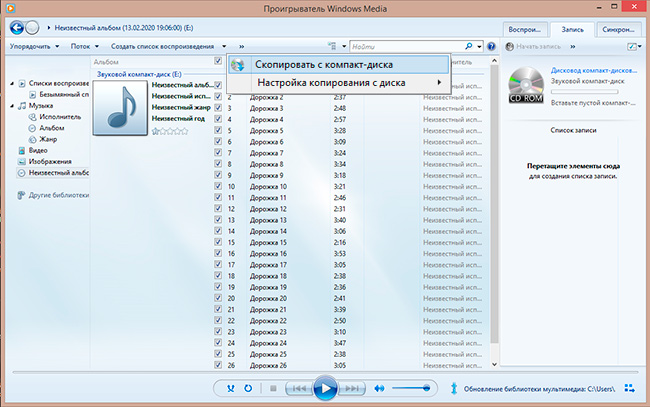Viewport: 650px width, 407px height.
Task: Expand toolbar overflow chevrons
Action: click(241, 46)
